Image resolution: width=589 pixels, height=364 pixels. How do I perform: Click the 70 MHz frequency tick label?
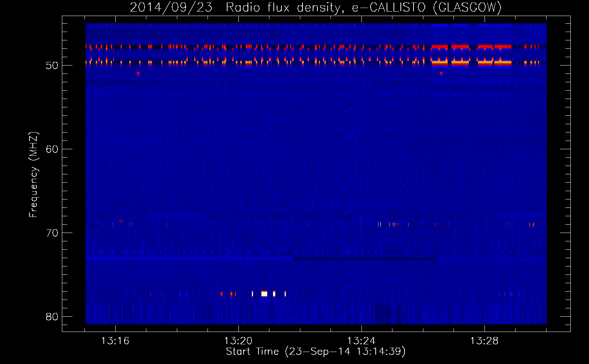[x=52, y=233]
